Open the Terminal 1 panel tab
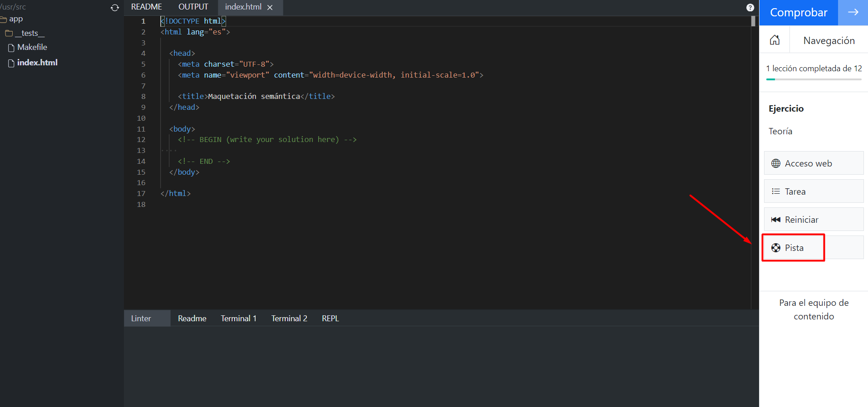The image size is (868, 407). tap(238, 319)
